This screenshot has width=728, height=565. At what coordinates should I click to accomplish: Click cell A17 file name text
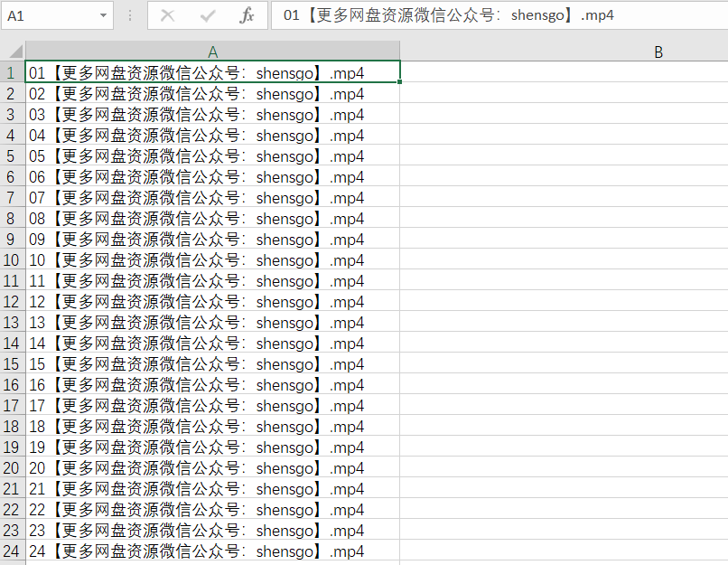(x=196, y=406)
